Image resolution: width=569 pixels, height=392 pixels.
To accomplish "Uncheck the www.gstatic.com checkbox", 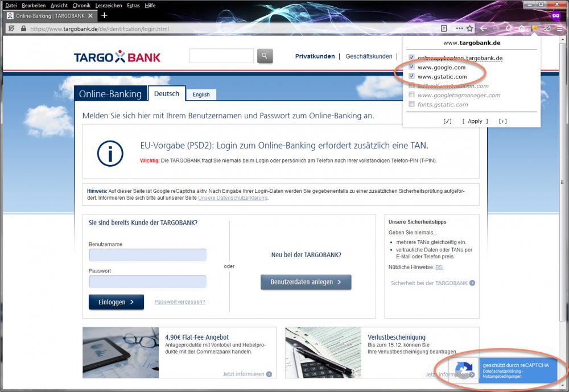I will pyautogui.click(x=411, y=76).
